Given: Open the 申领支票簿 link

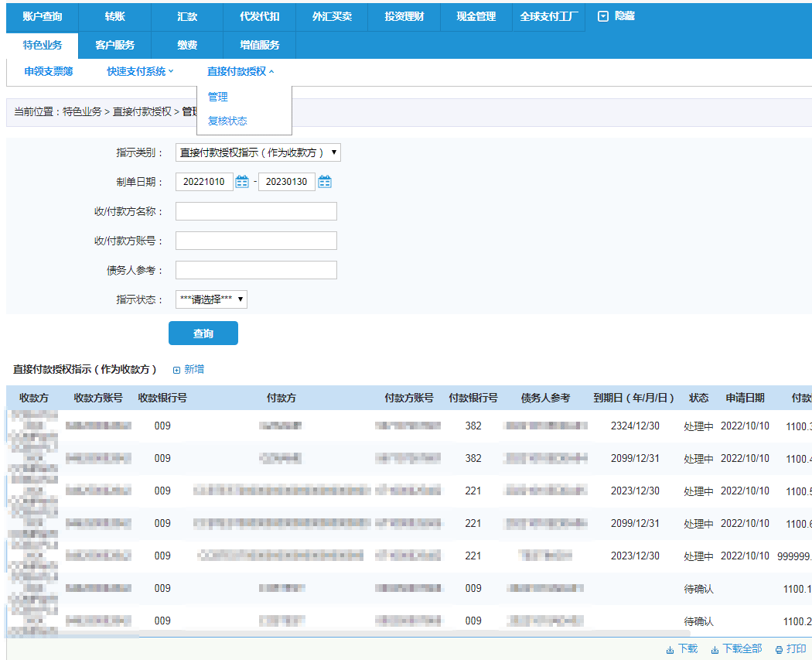Looking at the screenshot, I should pyautogui.click(x=49, y=71).
